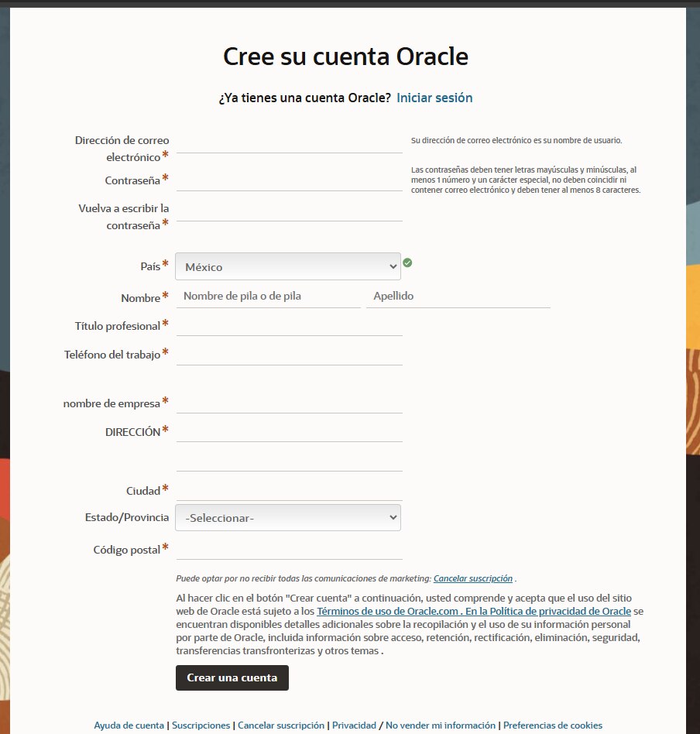Select the nombre de empresa field
The image size is (700, 734).
tap(289, 403)
